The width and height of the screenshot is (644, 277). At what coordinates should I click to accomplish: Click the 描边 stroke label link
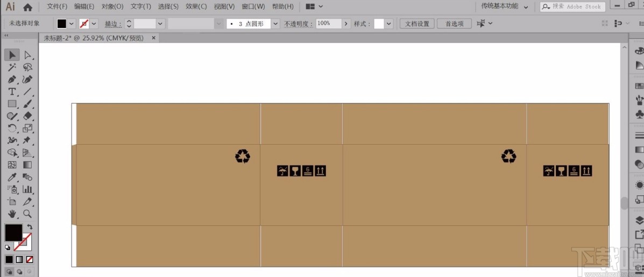(x=113, y=24)
